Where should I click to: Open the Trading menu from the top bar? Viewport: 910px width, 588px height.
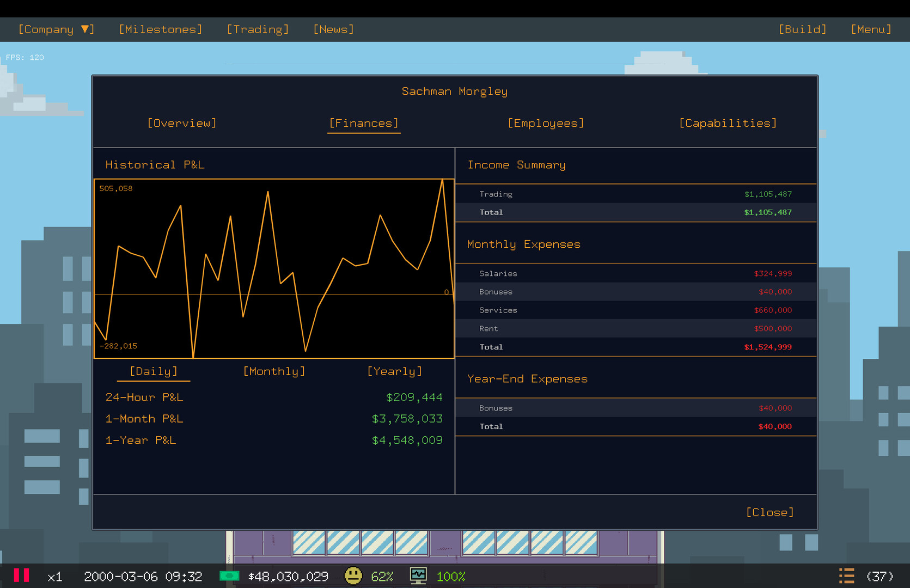[x=258, y=29]
